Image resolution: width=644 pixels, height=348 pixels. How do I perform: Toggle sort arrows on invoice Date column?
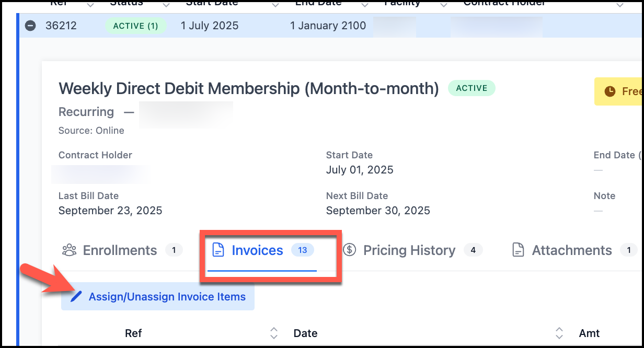coord(559,333)
